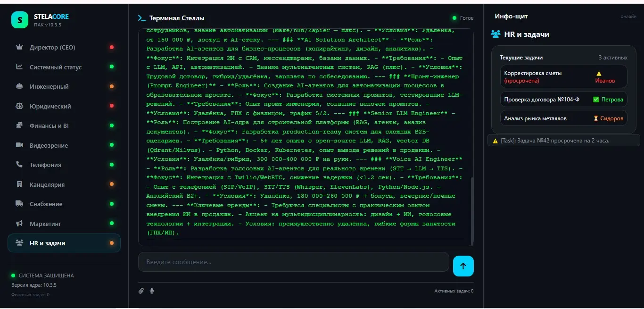Open the Анализ рынка металлов task

[x=564, y=118]
